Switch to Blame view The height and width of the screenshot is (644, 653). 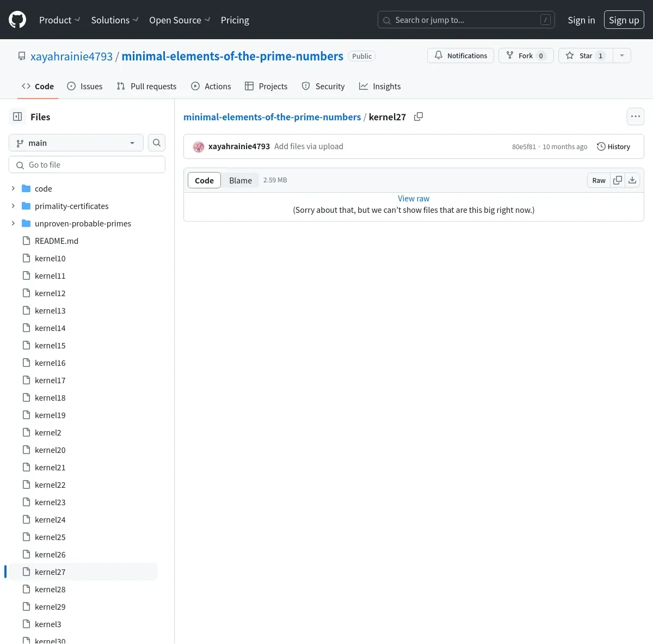tap(241, 180)
